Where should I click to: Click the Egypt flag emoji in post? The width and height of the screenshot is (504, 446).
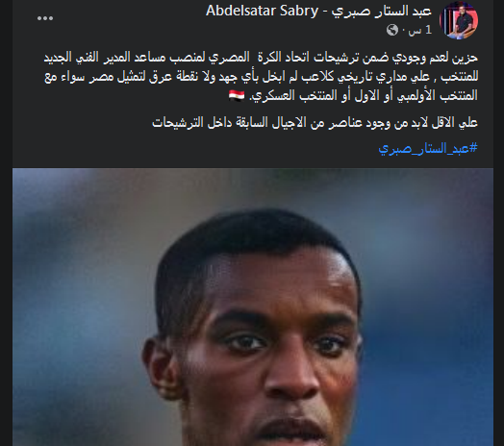click(237, 95)
